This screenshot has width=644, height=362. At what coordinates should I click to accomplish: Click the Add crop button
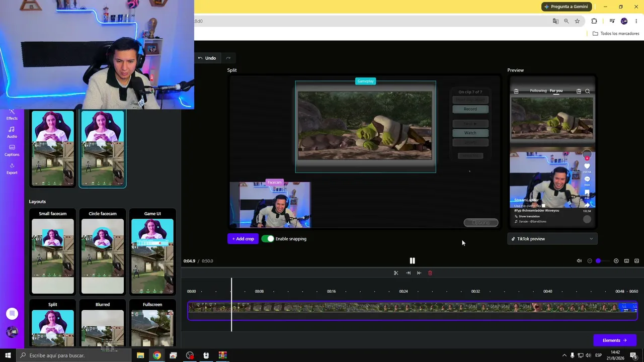pos(243,239)
